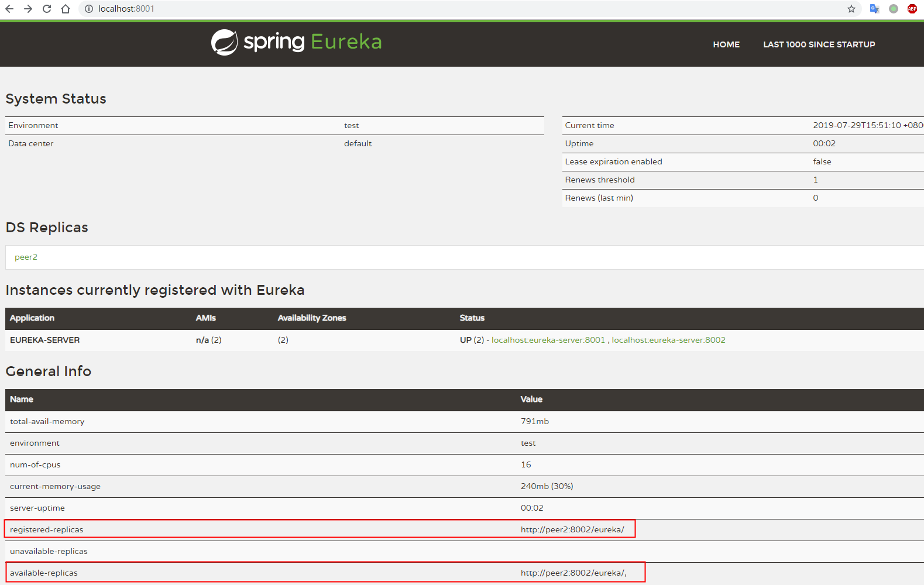924x585 pixels.
Task: Click the browser forward arrow
Action: click(x=28, y=9)
